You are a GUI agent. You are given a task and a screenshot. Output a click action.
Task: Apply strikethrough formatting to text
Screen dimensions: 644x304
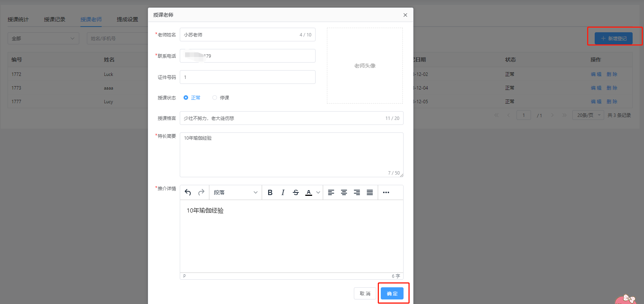coord(296,192)
